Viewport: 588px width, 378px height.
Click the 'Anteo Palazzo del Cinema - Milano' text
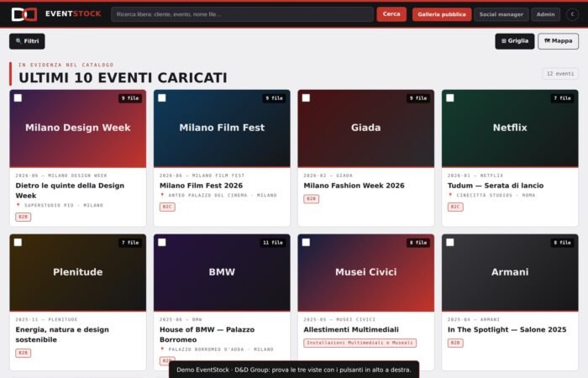coord(223,195)
